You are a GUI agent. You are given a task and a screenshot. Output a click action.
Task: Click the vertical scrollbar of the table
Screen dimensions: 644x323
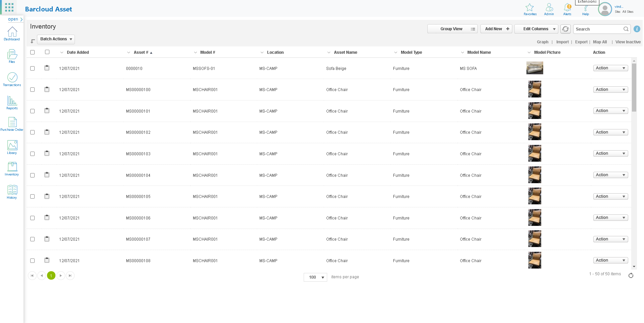coord(634,87)
